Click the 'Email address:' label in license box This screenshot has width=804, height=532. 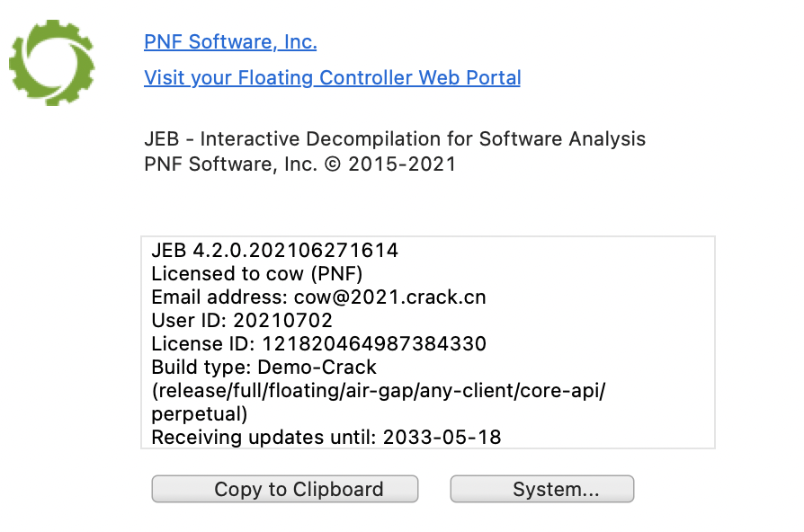pos(219,297)
